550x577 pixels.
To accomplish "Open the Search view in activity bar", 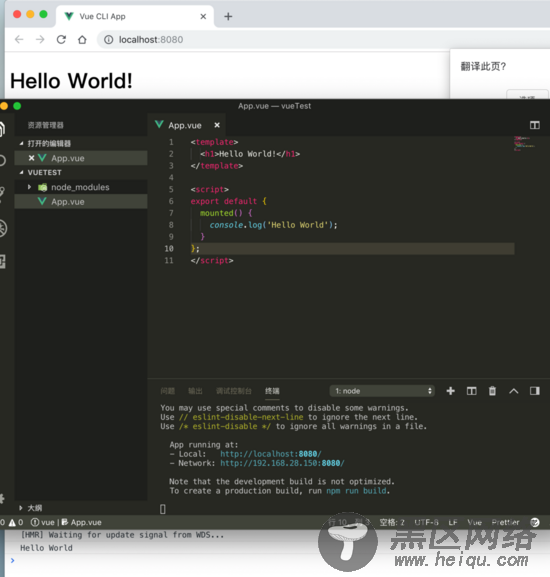I will coord(2,160).
